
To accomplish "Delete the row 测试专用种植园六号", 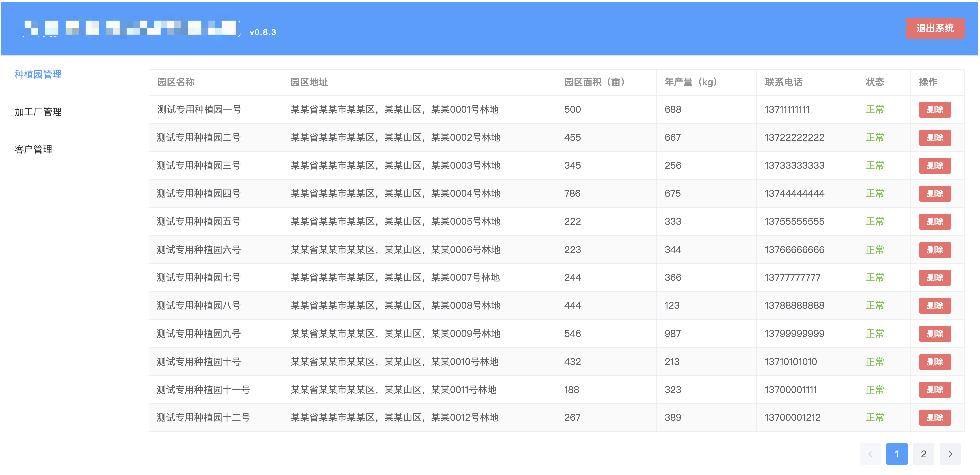I will pyautogui.click(x=935, y=250).
